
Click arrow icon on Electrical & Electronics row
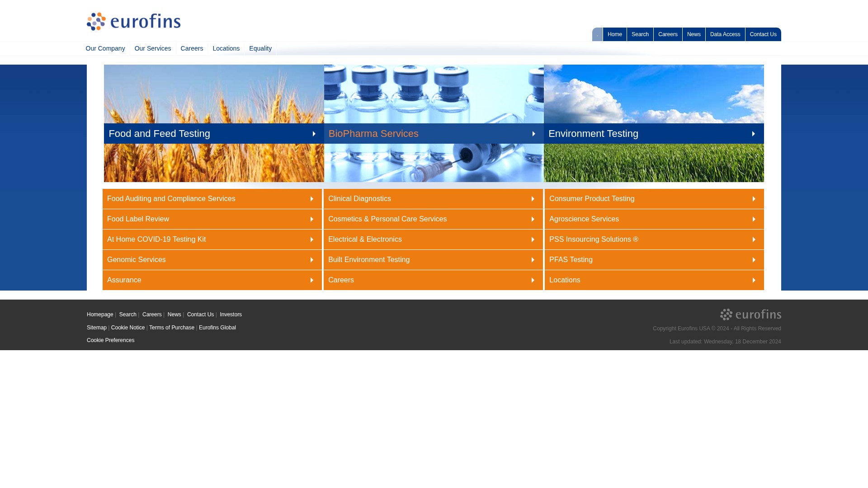click(x=533, y=239)
